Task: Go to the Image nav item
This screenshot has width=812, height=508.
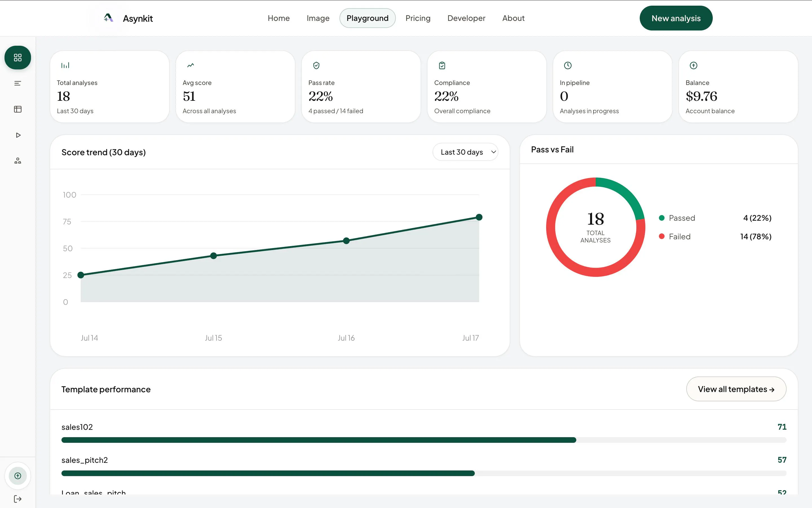Action: tap(318, 18)
